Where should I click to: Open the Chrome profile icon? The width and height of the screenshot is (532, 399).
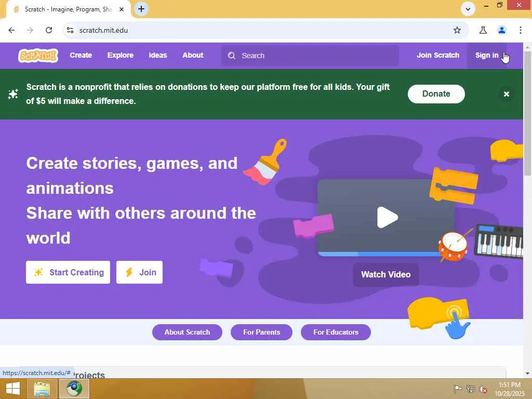[x=501, y=30]
